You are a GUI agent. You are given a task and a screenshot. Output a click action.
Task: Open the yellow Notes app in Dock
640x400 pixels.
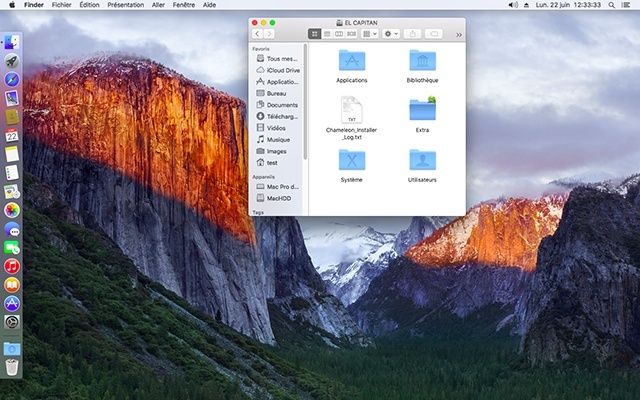click(x=12, y=154)
